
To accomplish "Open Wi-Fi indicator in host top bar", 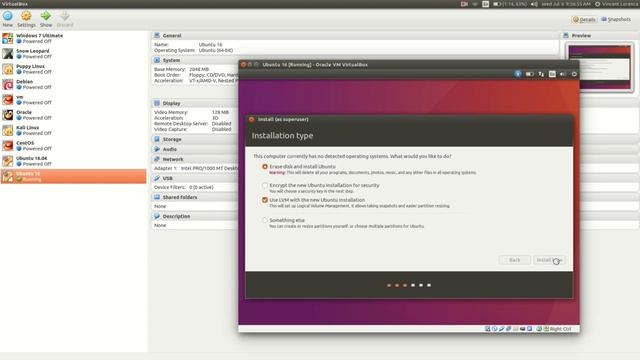I will (x=475, y=4).
